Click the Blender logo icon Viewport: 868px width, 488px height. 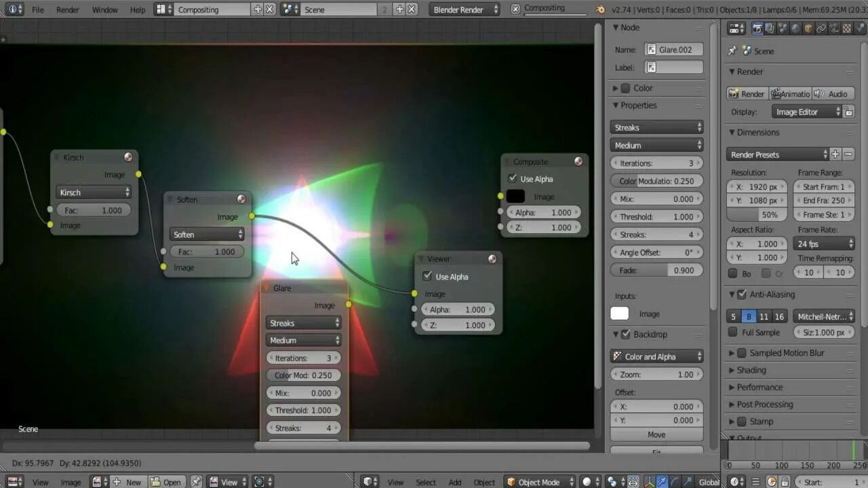coord(600,9)
